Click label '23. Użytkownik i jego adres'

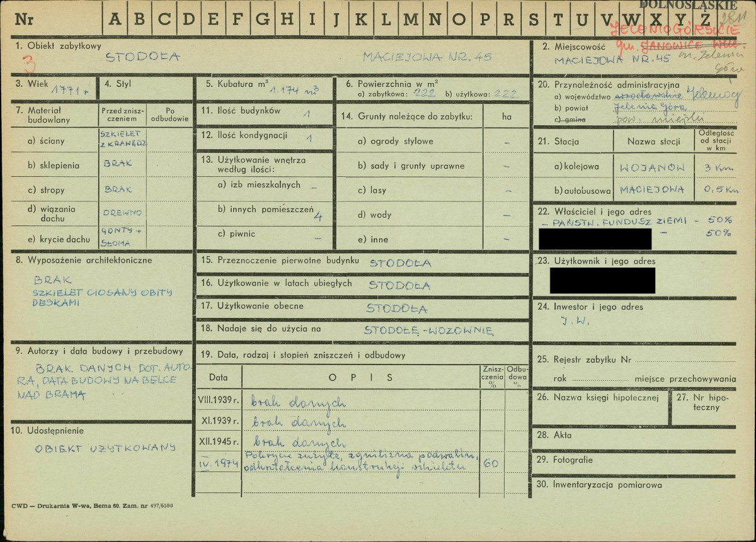(597, 261)
